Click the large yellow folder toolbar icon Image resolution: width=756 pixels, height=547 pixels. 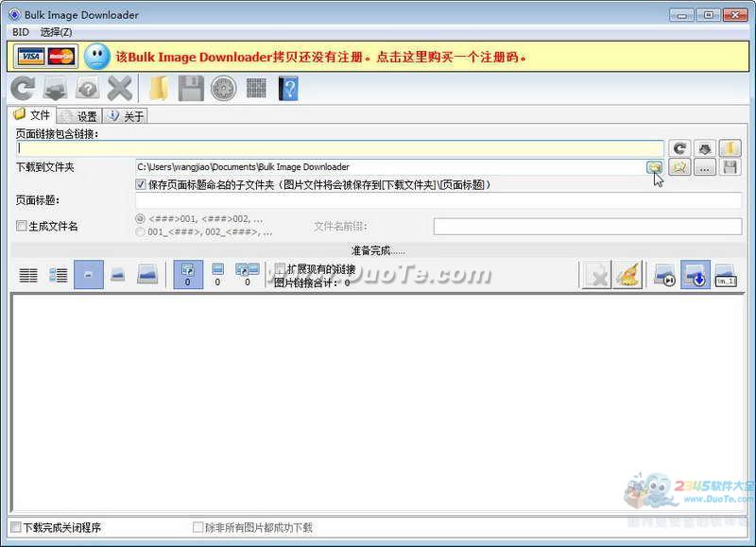[x=158, y=88]
